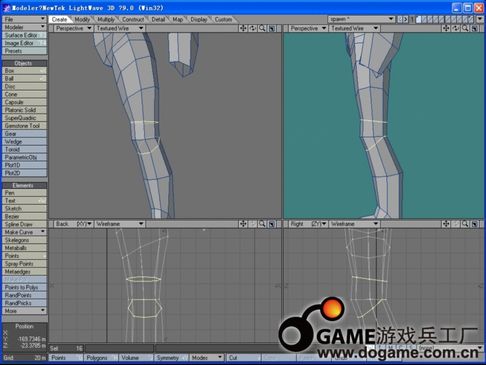The image size is (486, 365).
Task: Click the zoom magnifier in the Back viewport
Action: (262, 224)
